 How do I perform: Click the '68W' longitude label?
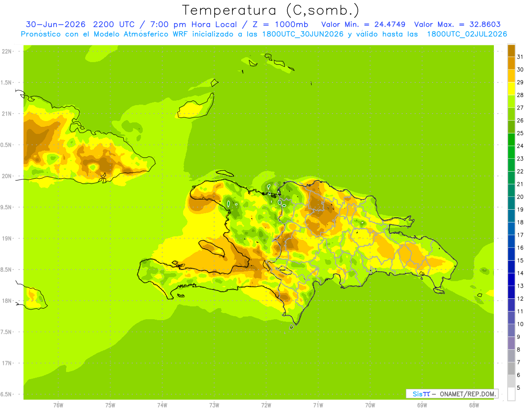tap(474, 405)
